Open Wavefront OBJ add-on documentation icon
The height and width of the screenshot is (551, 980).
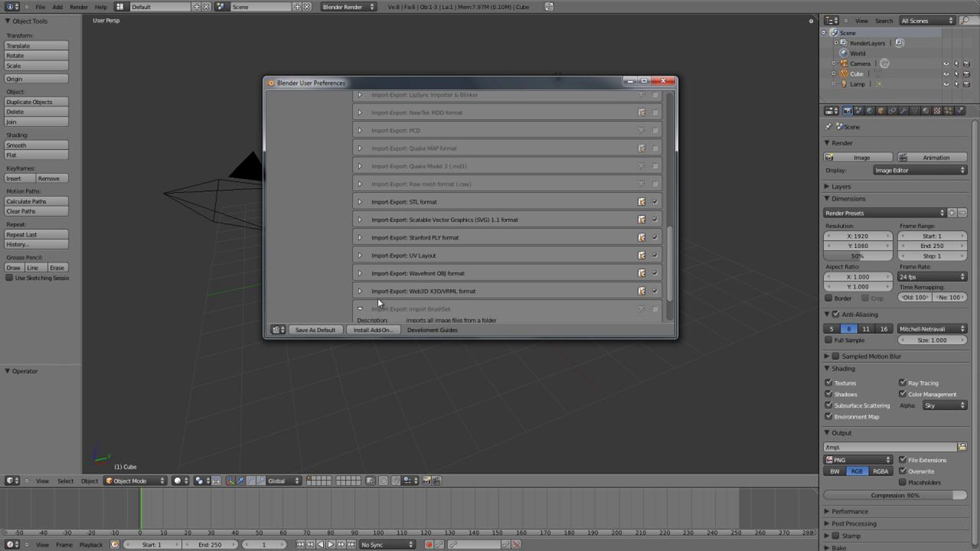point(641,273)
